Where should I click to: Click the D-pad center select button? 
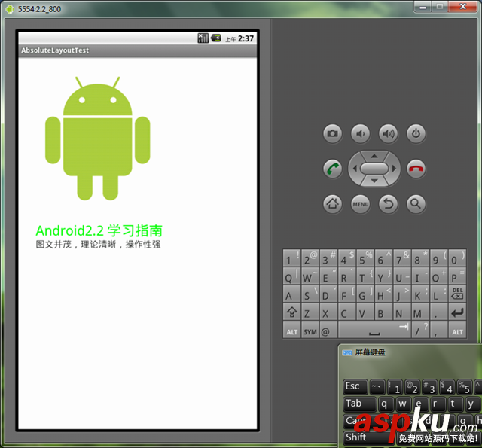(x=374, y=169)
